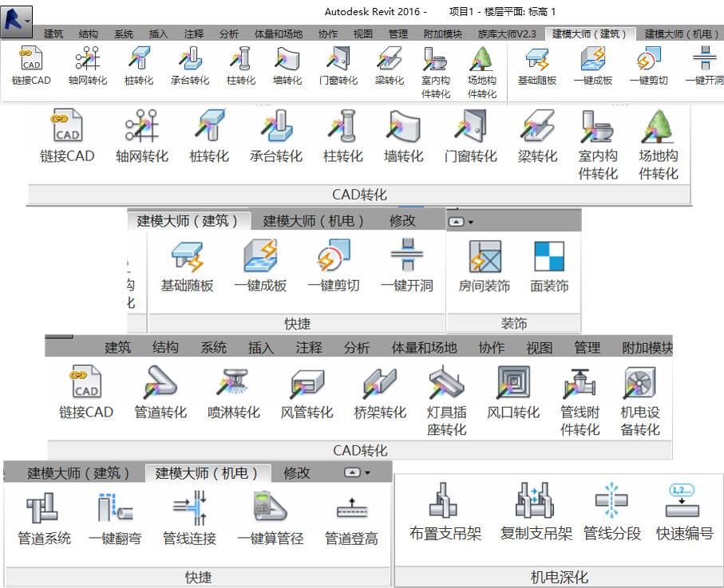
Task: Toggle ribbon minimize button above 管道登高
Action: pos(352,472)
